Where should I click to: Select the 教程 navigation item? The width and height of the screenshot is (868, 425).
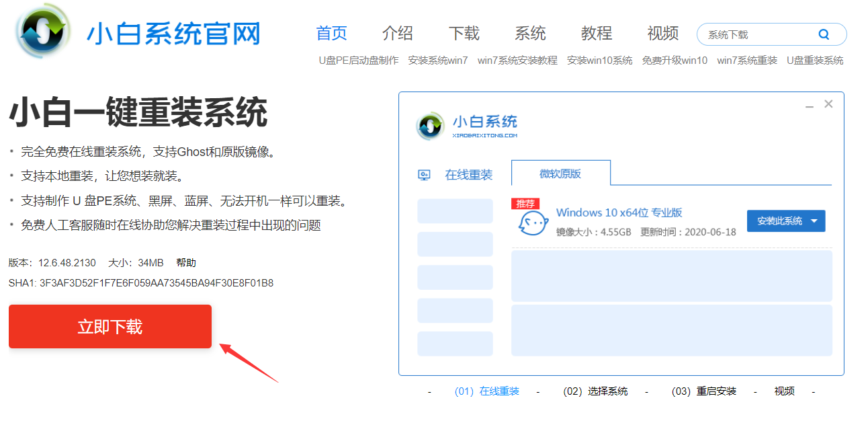click(x=596, y=32)
